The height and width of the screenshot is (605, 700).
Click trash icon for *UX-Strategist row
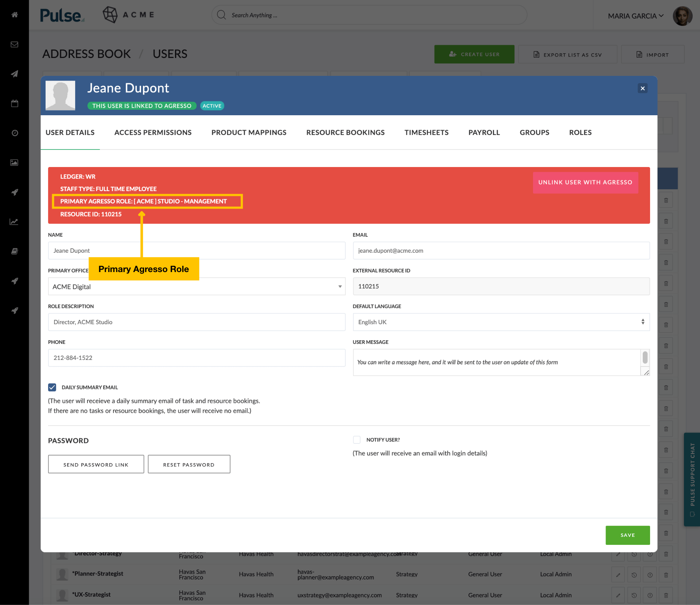[666, 595]
